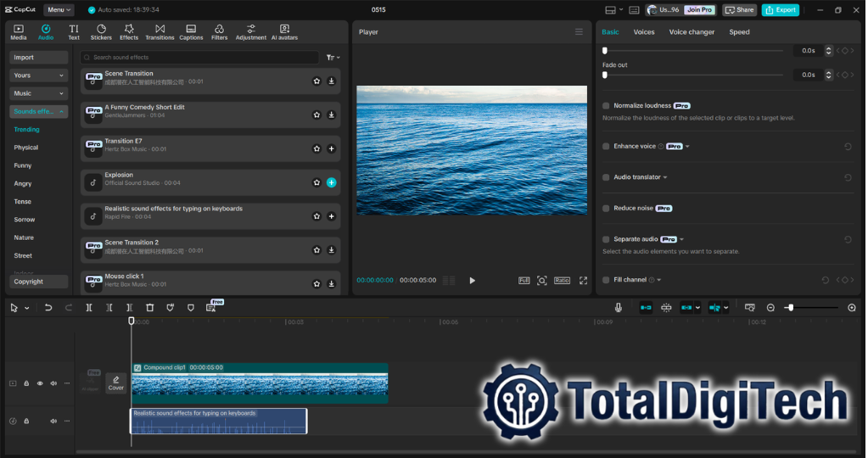Click the microphone record voiceover icon
Viewport: 868px width, 458px height.
pyautogui.click(x=619, y=308)
